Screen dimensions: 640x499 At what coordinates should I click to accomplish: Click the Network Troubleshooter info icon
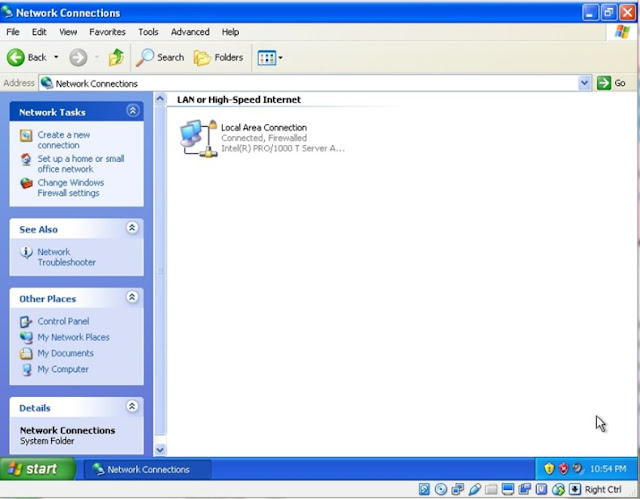(26, 252)
